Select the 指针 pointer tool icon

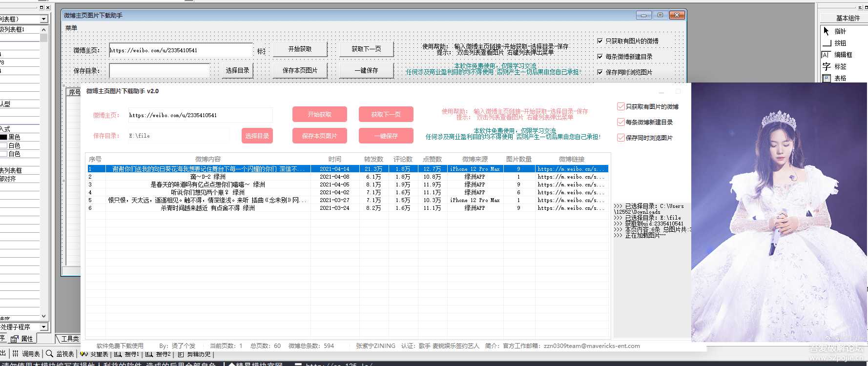[827, 31]
